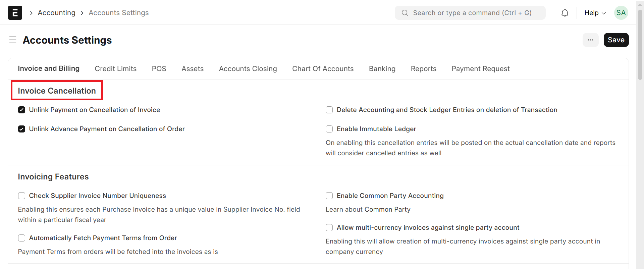This screenshot has height=269, width=644.
Task: Enable Check Supplier Invoice Number Uniqueness
Action: 22,196
